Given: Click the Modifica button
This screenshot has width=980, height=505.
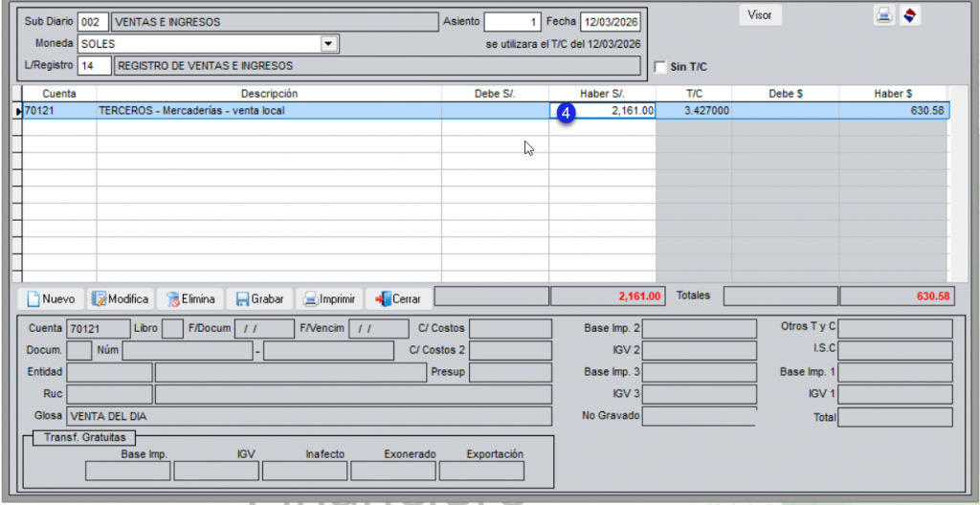Looking at the screenshot, I should click(x=120, y=299).
